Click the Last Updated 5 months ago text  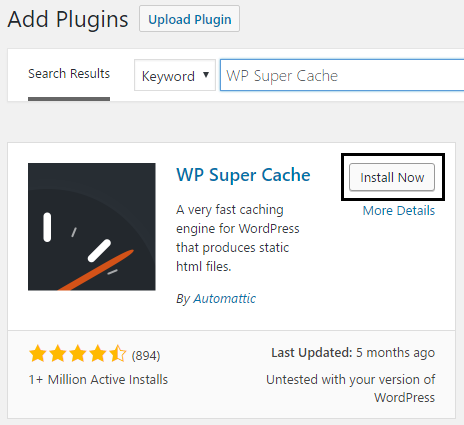pyautogui.click(x=353, y=353)
